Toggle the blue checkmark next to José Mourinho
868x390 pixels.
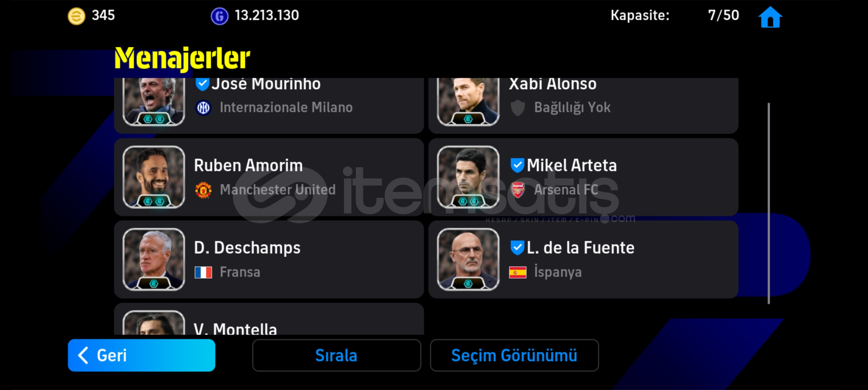click(x=202, y=84)
